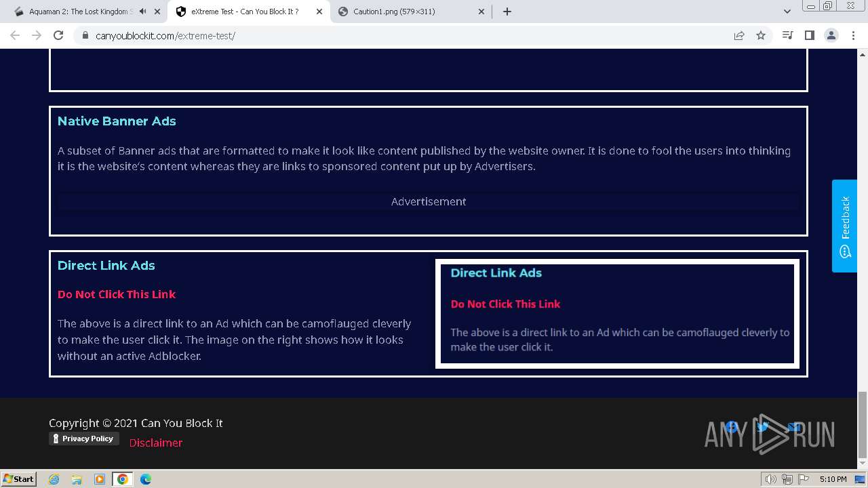Close the Aquaman 2 tab
Image resolution: width=868 pixels, height=488 pixels.
coord(157,12)
